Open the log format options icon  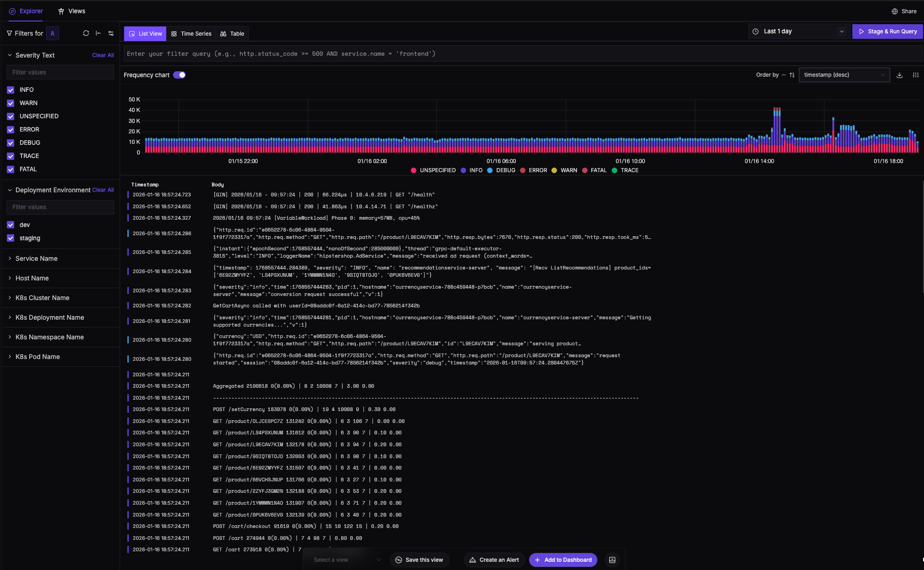point(915,75)
